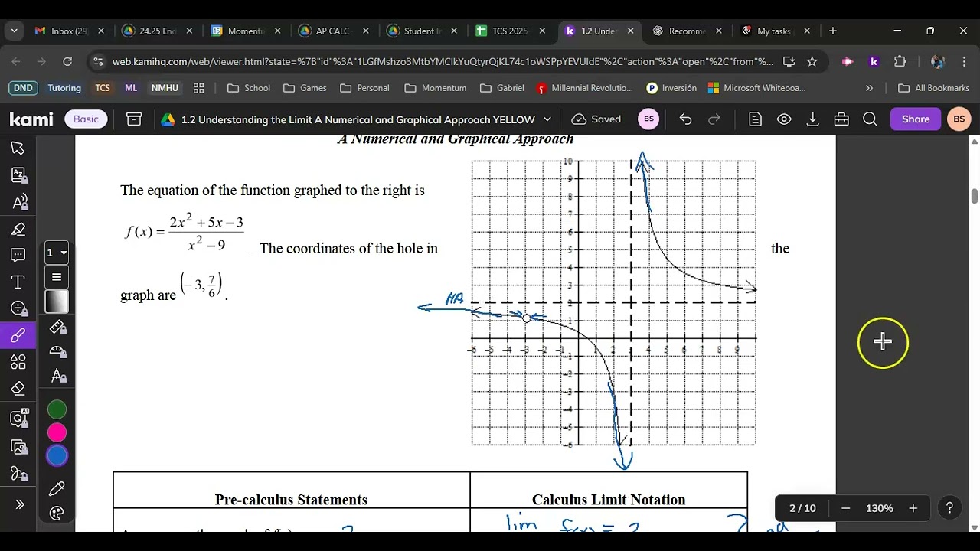Choose the Select arrow tool
Screen dimensions: 980x551
(18, 148)
